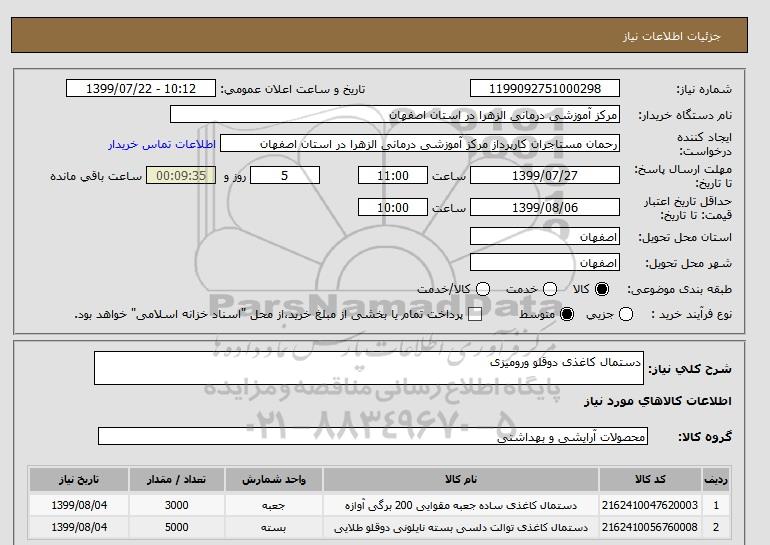The image size is (770, 545).
Task: Click the announcement date field 1399/07/22 - 10:12
Action: (x=141, y=88)
